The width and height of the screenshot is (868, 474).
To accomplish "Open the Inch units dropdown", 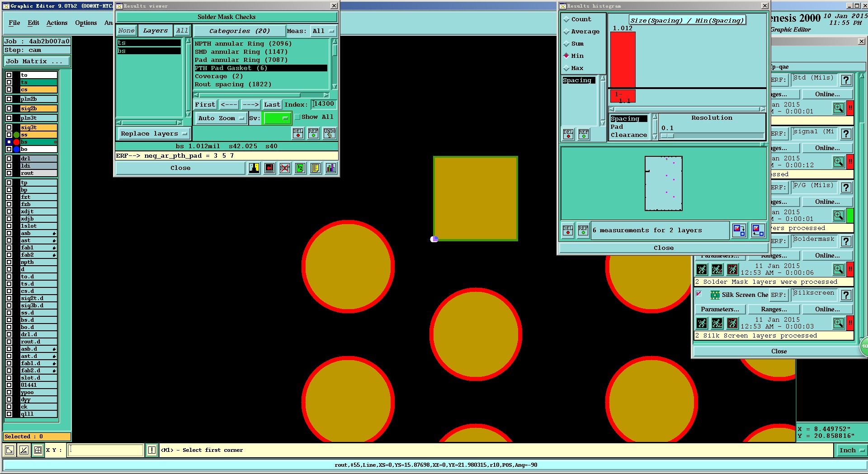I will 851,450.
